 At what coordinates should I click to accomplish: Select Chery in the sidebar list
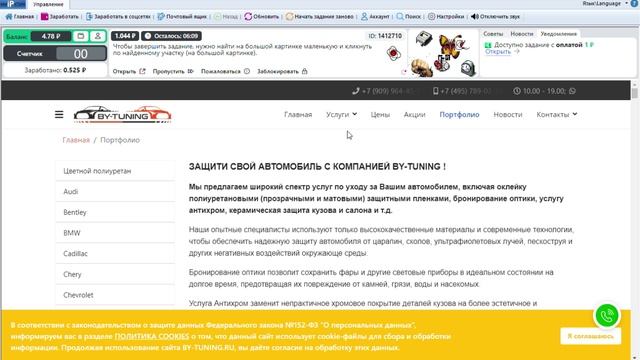coord(115,274)
